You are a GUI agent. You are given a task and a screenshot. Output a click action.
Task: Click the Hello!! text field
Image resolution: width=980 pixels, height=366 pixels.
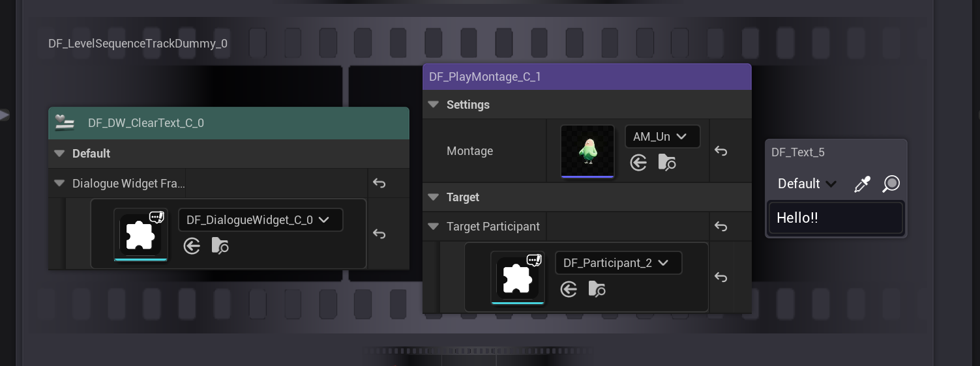coord(835,218)
